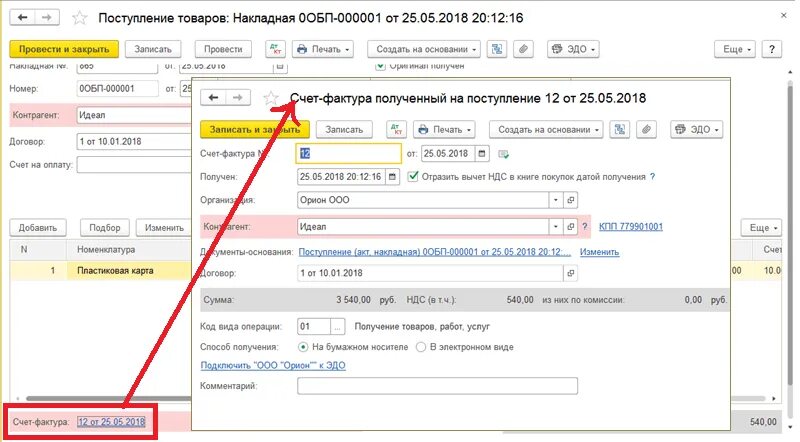Expand Контрагент dropdown in Счет-фактура
800x442 pixels.
tap(556, 227)
